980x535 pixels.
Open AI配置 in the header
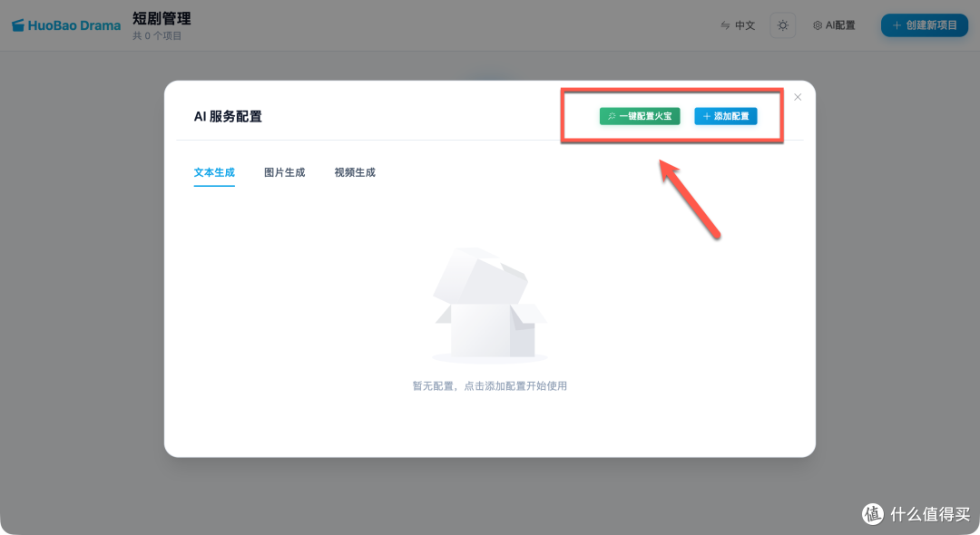pyautogui.click(x=834, y=25)
